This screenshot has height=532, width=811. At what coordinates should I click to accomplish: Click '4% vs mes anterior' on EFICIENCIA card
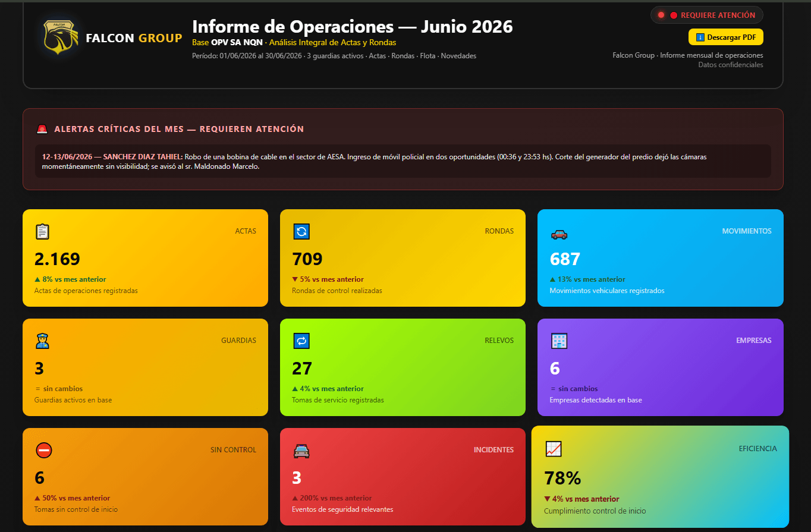point(581,499)
